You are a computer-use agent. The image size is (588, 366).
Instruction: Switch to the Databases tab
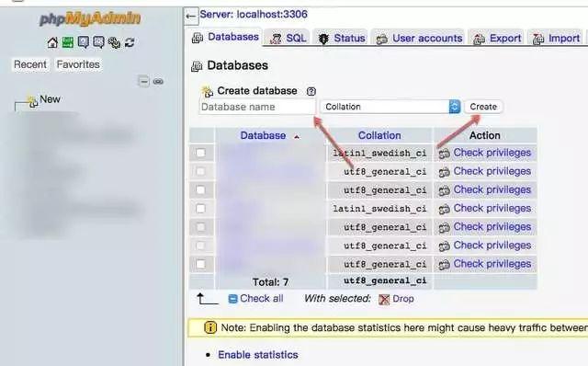(225, 37)
